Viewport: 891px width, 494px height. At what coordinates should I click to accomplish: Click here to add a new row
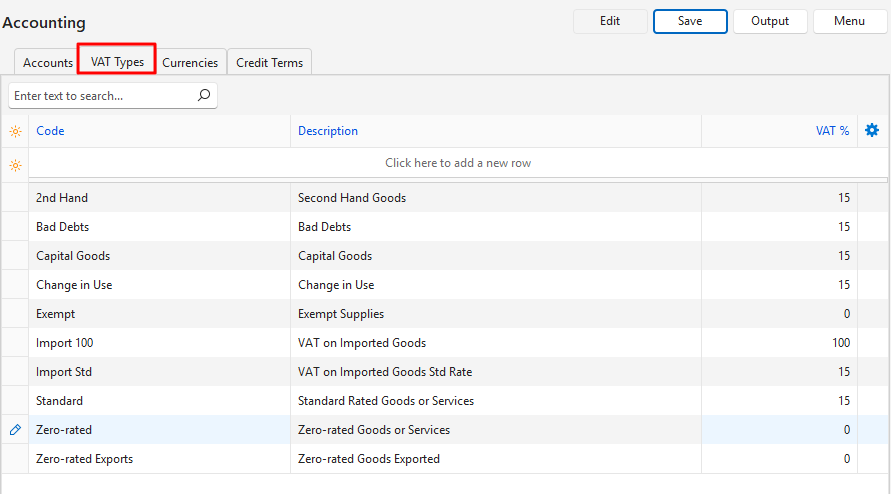(458, 163)
